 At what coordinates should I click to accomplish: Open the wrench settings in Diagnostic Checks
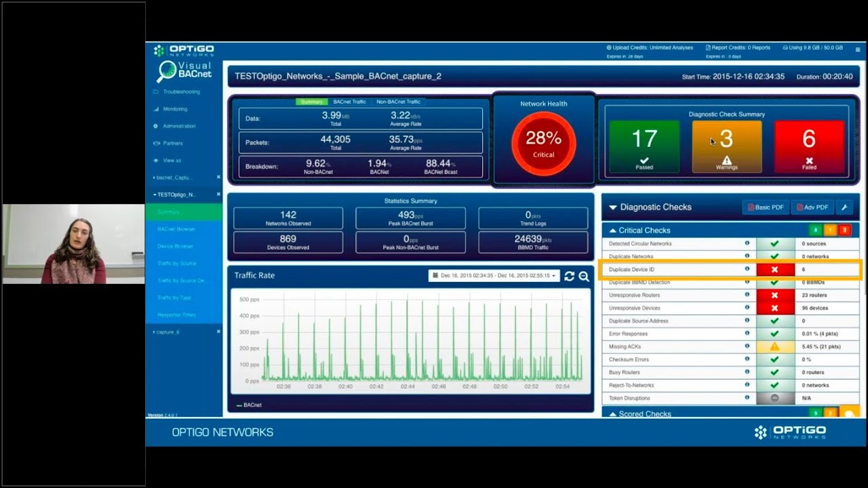click(x=844, y=207)
